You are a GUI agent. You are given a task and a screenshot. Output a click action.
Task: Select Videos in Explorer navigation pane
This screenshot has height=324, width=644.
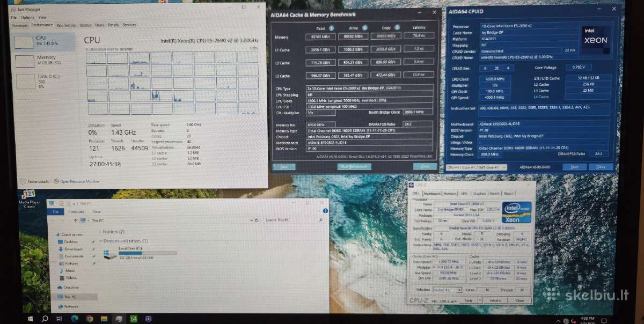70,278
